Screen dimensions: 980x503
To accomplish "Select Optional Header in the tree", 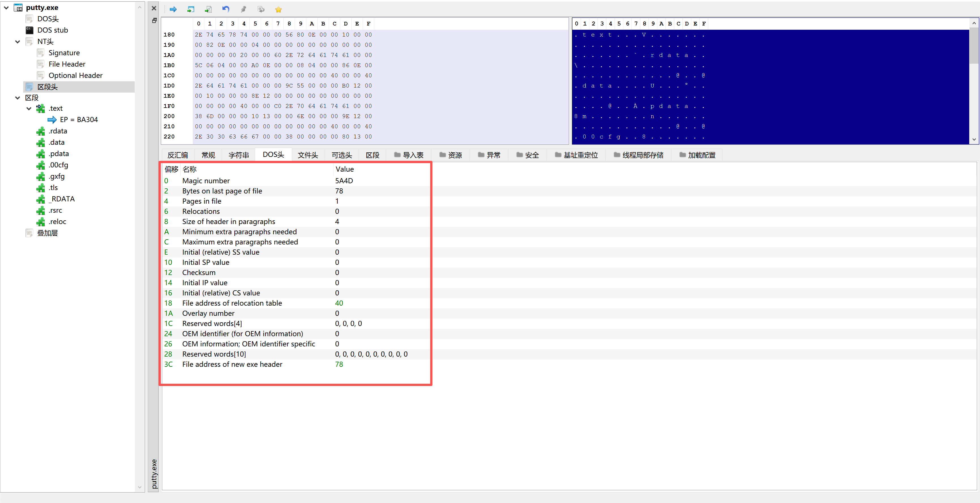I will 75,75.
